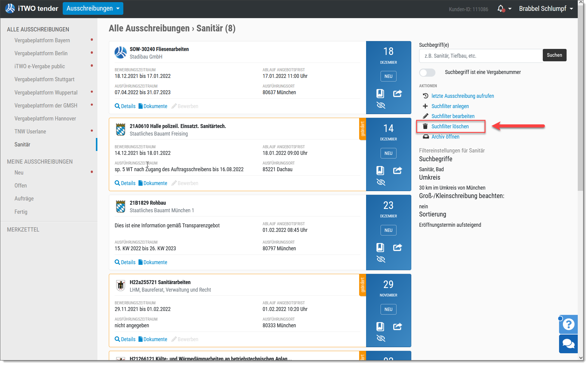Open the notification bell icon
This screenshot has width=588, height=365.
pyautogui.click(x=501, y=9)
